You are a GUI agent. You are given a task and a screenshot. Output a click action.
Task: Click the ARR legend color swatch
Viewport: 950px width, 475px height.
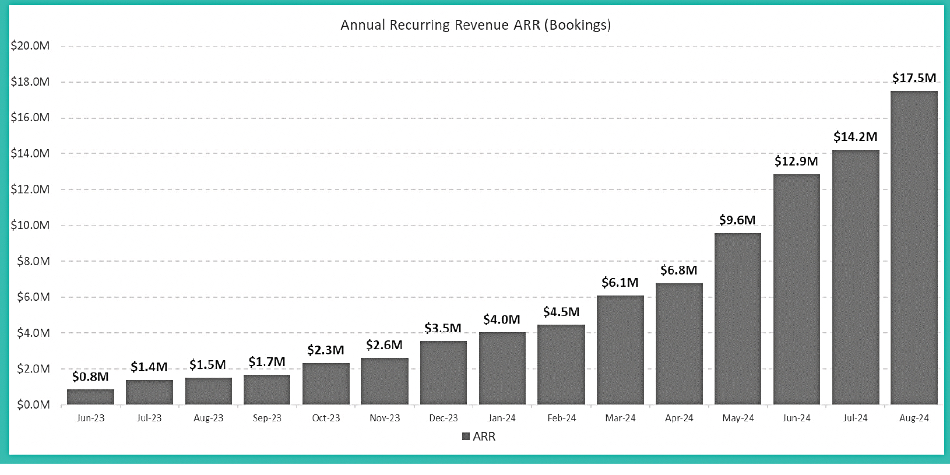pyautogui.click(x=465, y=436)
